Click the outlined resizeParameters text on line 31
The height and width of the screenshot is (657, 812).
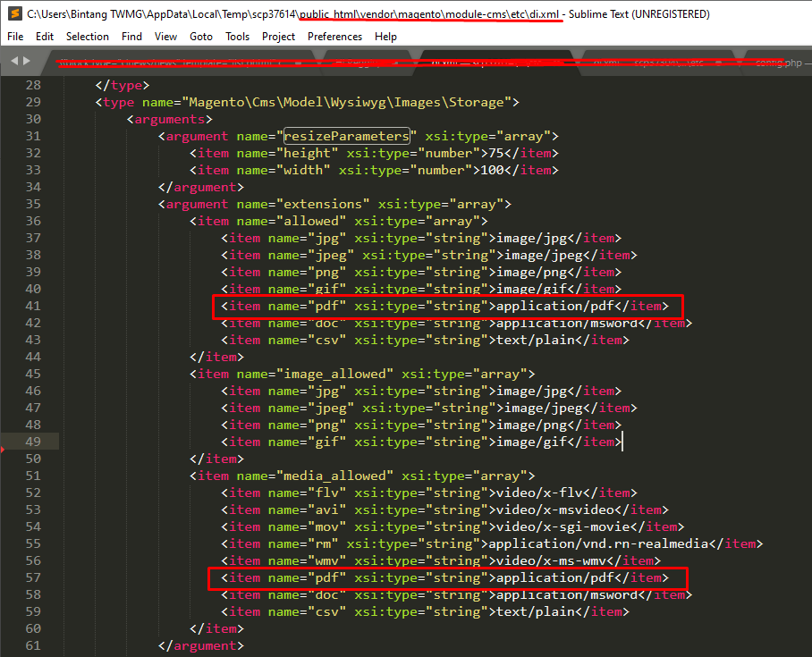click(x=346, y=136)
